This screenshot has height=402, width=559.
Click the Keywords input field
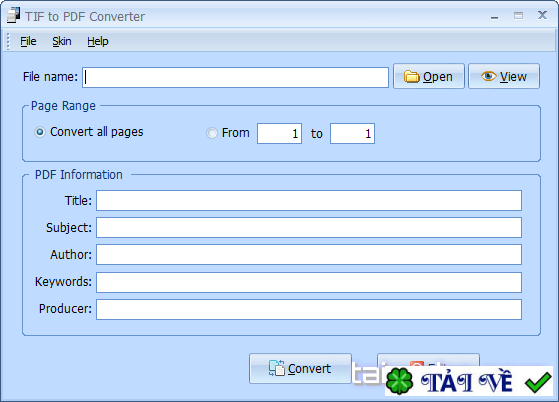click(x=309, y=282)
